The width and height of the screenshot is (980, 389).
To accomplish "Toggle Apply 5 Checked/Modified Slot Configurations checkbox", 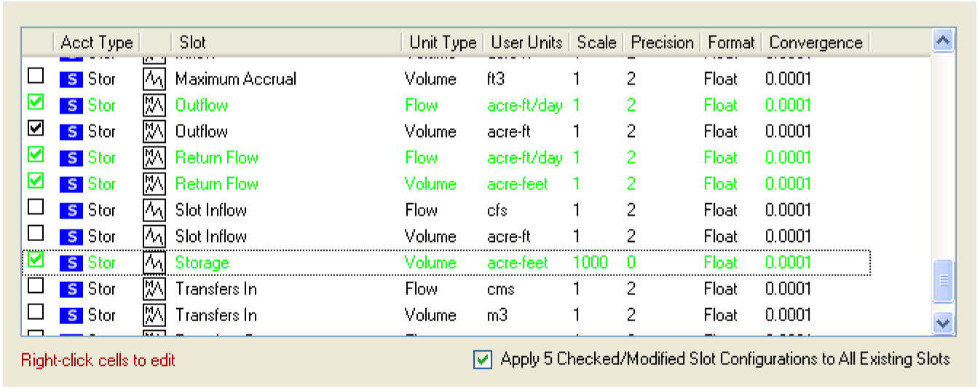I will [481, 360].
